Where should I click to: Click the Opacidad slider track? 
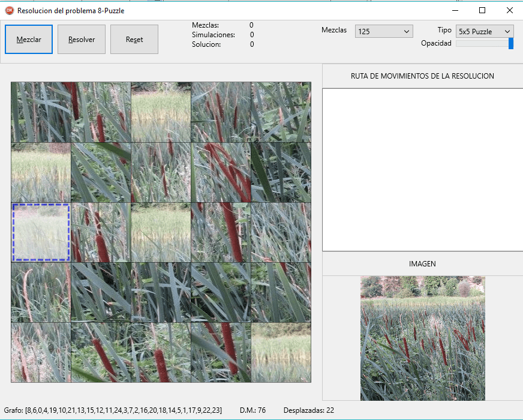[x=483, y=43]
